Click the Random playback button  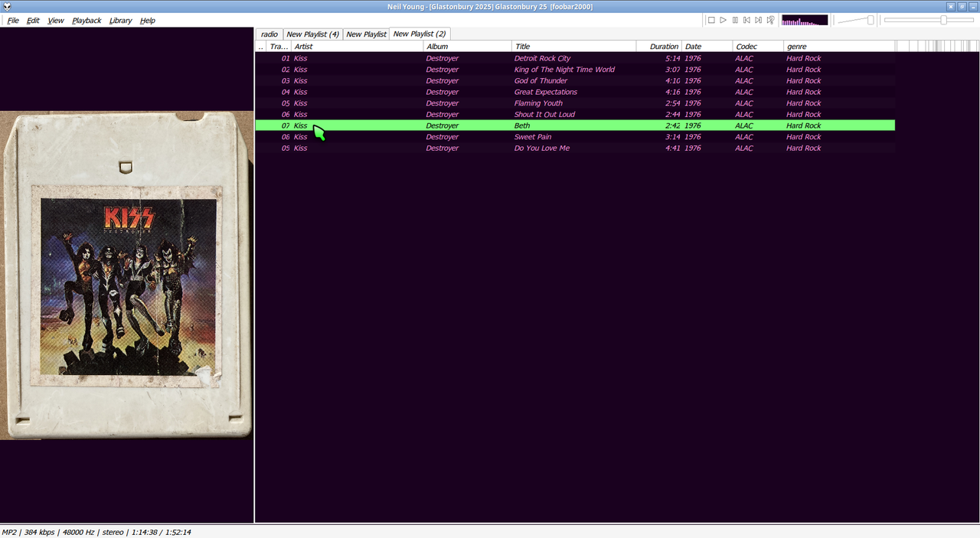point(770,20)
